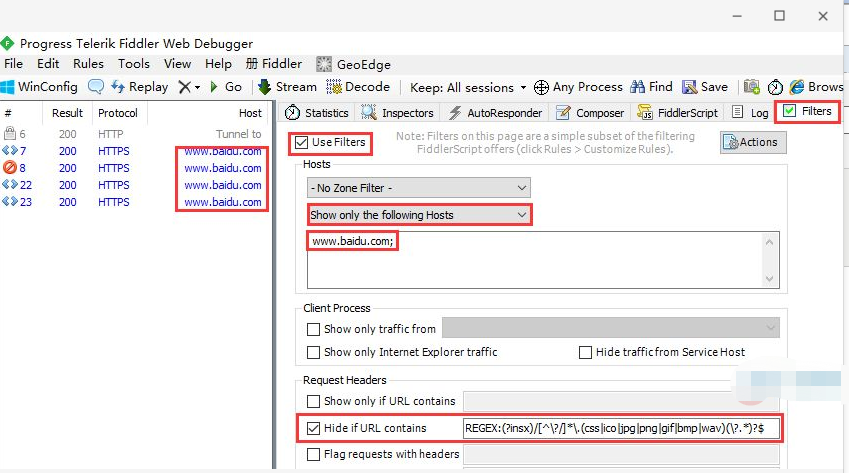
Task: Open the Tools menu
Action: 134,64
